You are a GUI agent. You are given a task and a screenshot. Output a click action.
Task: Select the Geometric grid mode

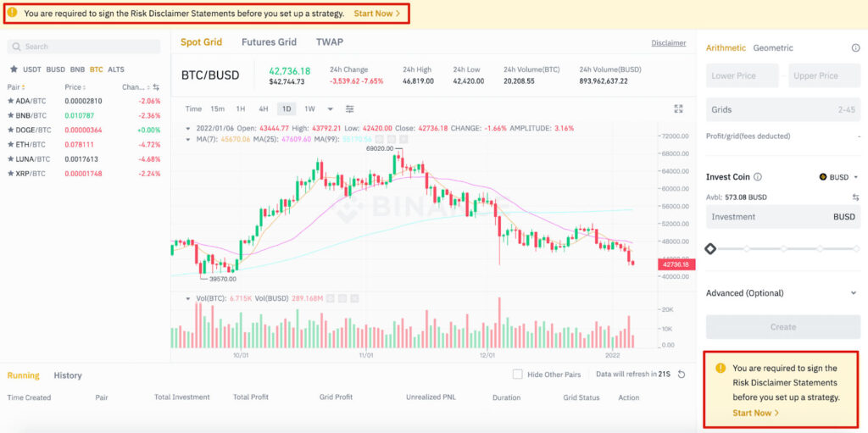click(x=773, y=48)
